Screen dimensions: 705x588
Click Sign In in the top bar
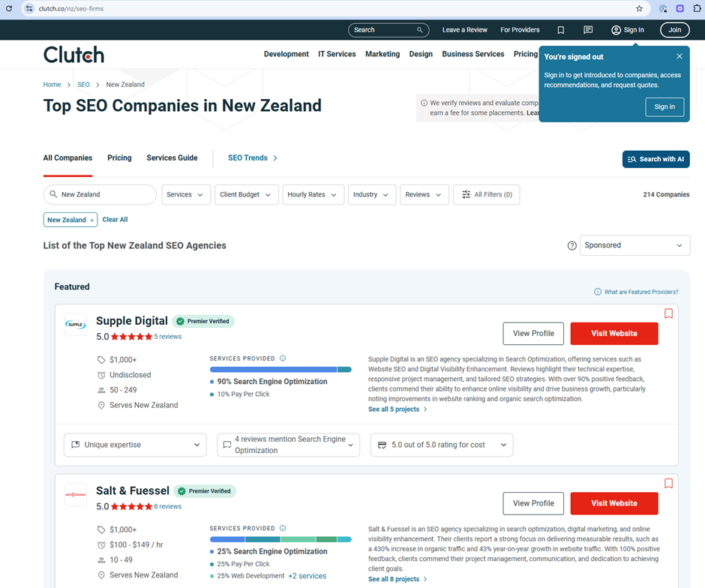coord(628,30)
